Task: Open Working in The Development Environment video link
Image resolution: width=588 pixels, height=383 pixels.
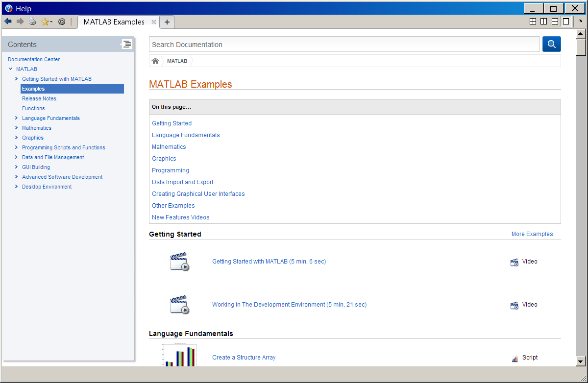Action: point(289,305)
